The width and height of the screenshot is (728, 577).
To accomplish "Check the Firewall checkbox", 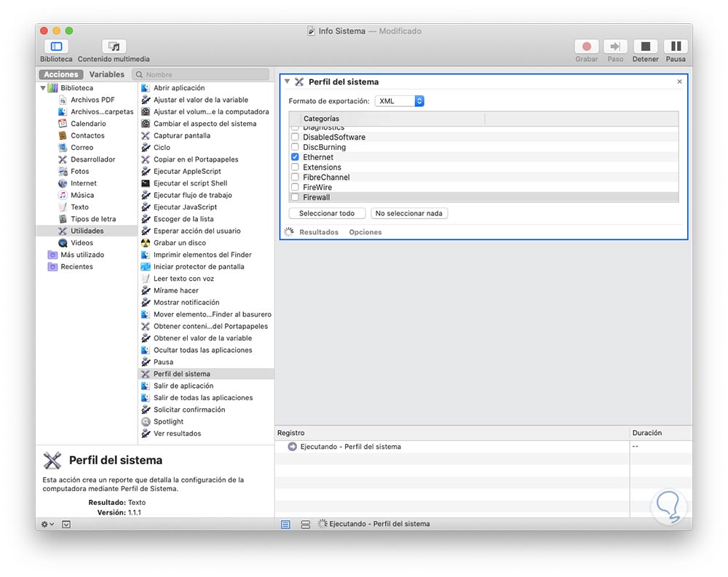I will click(x=295, y=197).
